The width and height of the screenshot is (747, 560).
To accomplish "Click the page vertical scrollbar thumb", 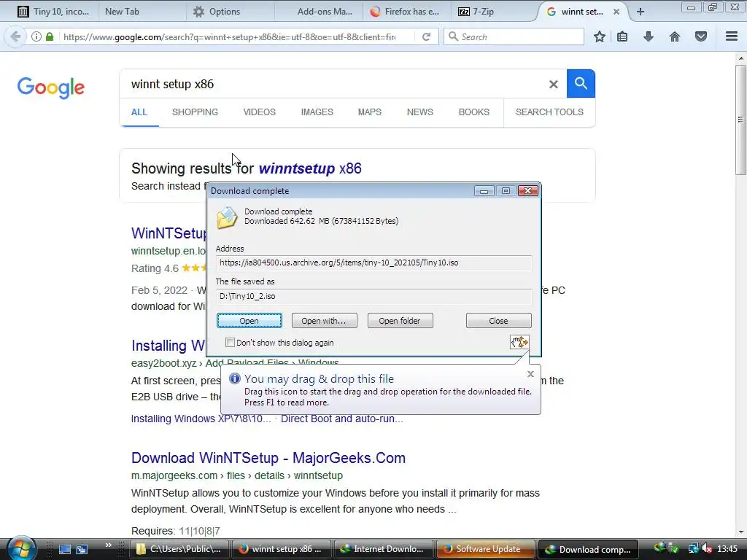I will (740, 119).
